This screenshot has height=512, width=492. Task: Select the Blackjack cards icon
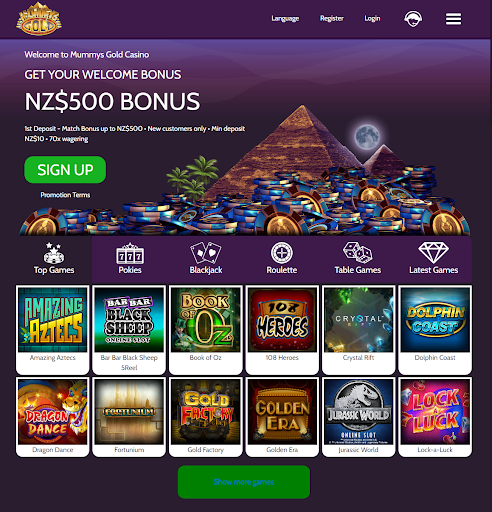coord(206,253)
